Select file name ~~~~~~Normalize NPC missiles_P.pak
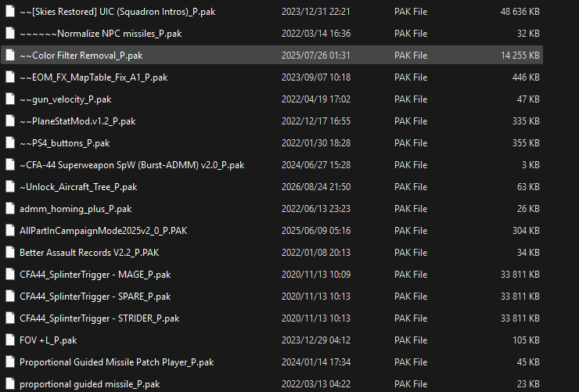 tap(100, 34)
